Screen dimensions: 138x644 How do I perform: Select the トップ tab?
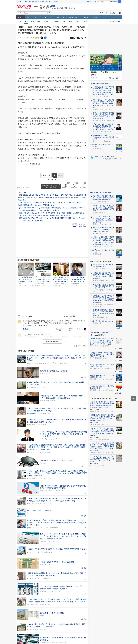(20, 17)
